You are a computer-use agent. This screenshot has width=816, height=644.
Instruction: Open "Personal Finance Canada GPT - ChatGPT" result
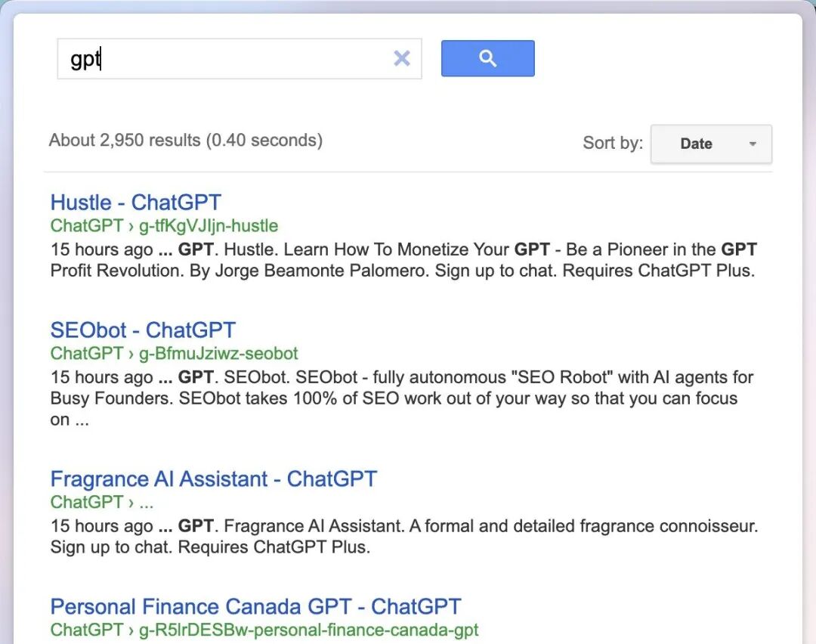coord(256,606)
